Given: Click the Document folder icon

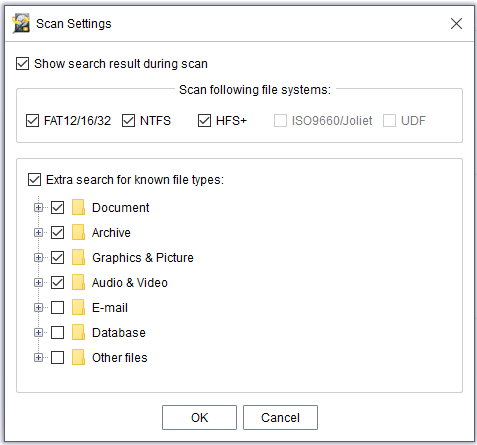Looking at the screenshot, I should (78, 207).
